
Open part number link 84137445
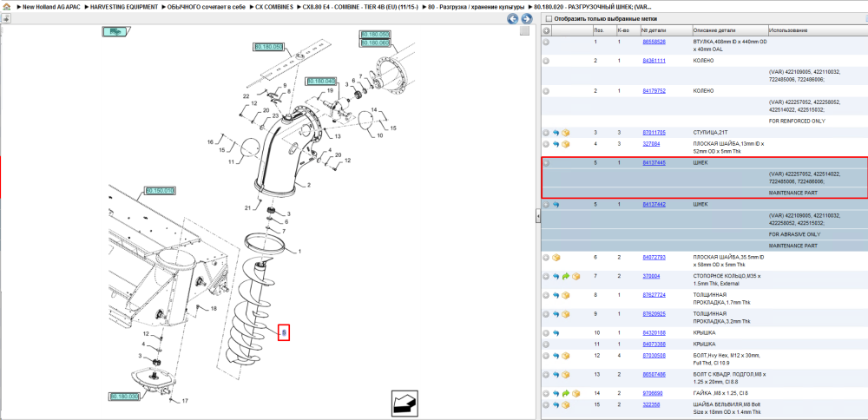[654, 163]
